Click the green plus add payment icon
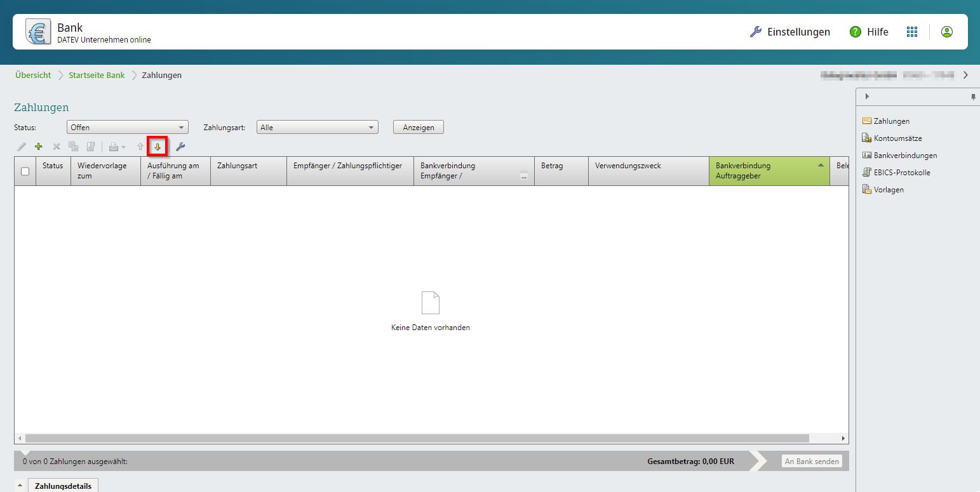The image size is (980, 492). pyautogui.click(x=39, y=147)
